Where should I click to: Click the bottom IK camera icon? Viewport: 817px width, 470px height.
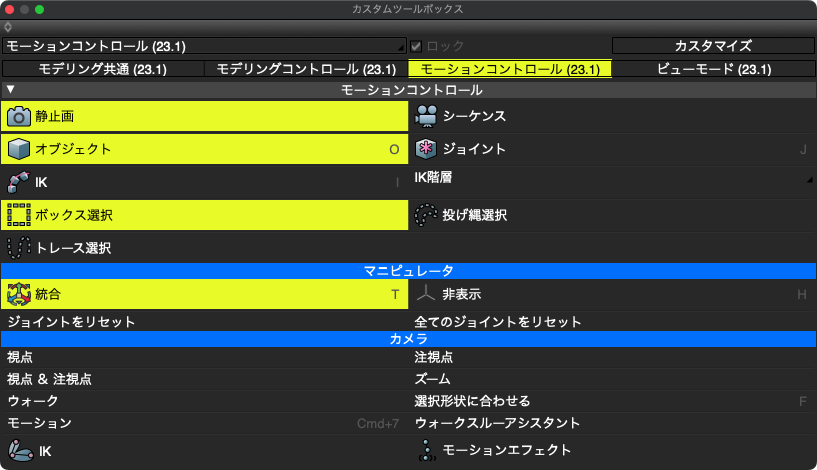20,451
